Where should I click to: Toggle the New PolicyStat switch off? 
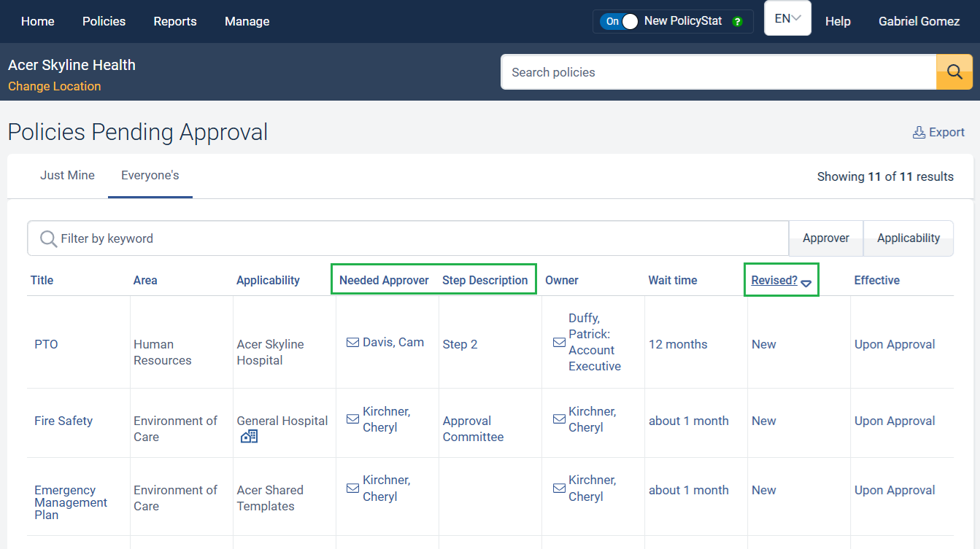coord(620,22)
